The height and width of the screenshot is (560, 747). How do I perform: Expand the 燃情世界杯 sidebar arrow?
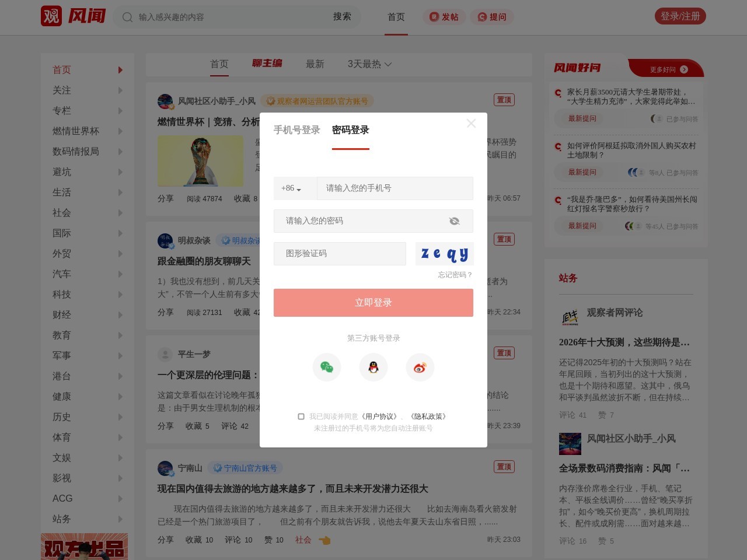[120, 131]
